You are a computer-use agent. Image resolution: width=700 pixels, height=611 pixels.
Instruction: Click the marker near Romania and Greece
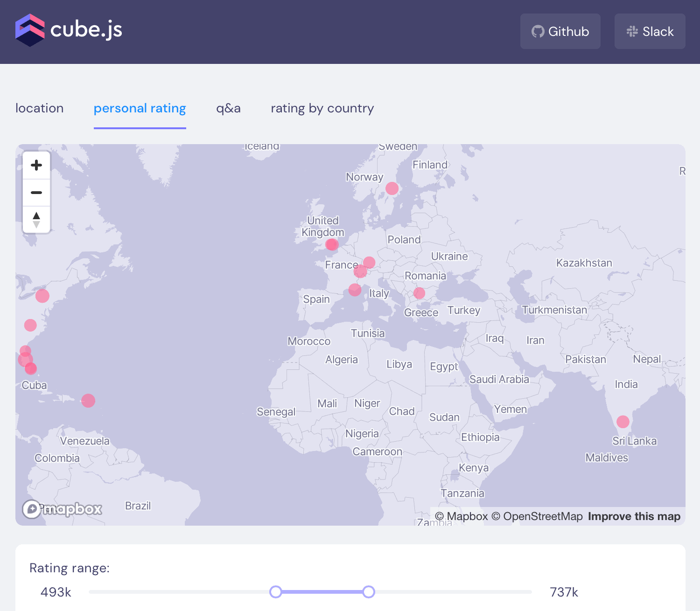pyautogui.click(x=420, y=293)
